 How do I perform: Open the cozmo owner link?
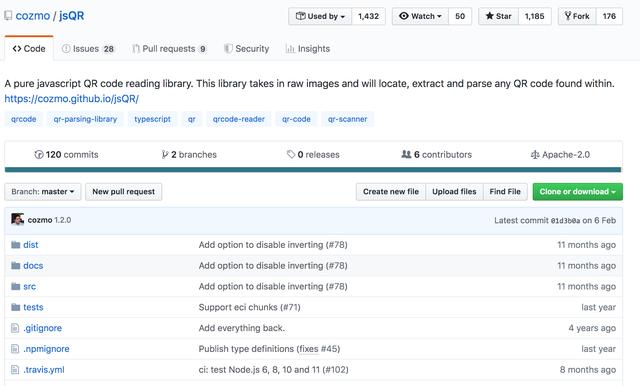(33, 16)
